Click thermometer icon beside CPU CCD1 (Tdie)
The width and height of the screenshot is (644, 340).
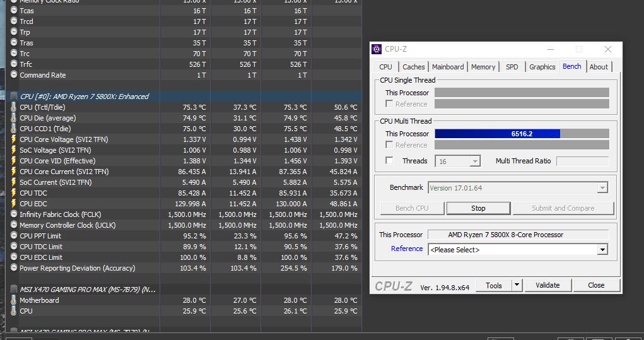[x=13, y=129]
